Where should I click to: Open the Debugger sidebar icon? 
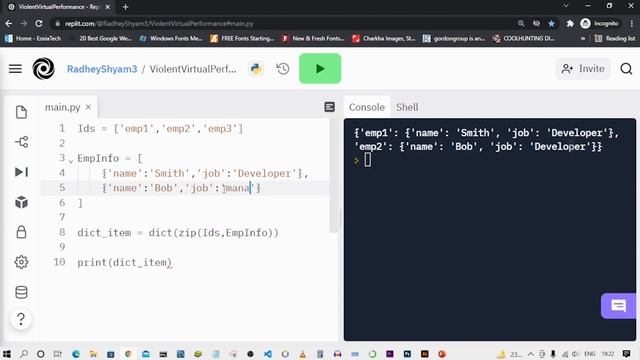point(21,172)
